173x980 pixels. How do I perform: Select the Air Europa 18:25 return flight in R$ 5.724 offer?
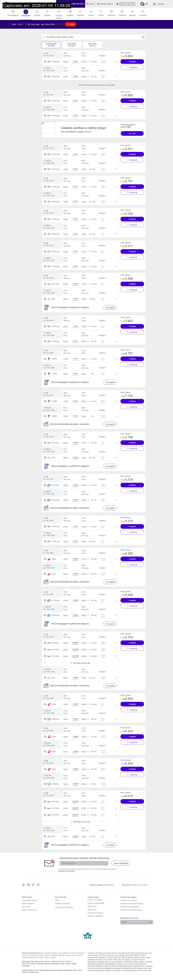click(x=44, y=500)
